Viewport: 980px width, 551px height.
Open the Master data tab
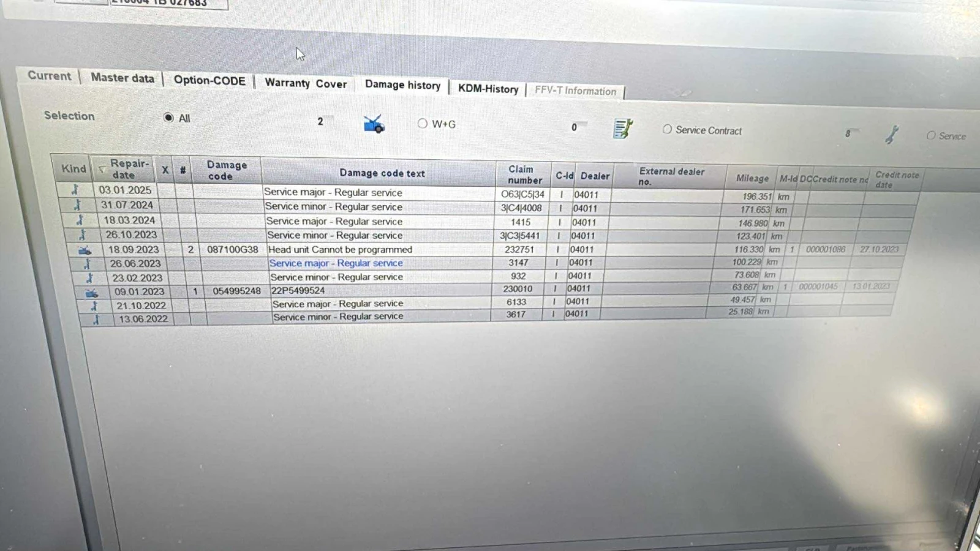[122, 78]
